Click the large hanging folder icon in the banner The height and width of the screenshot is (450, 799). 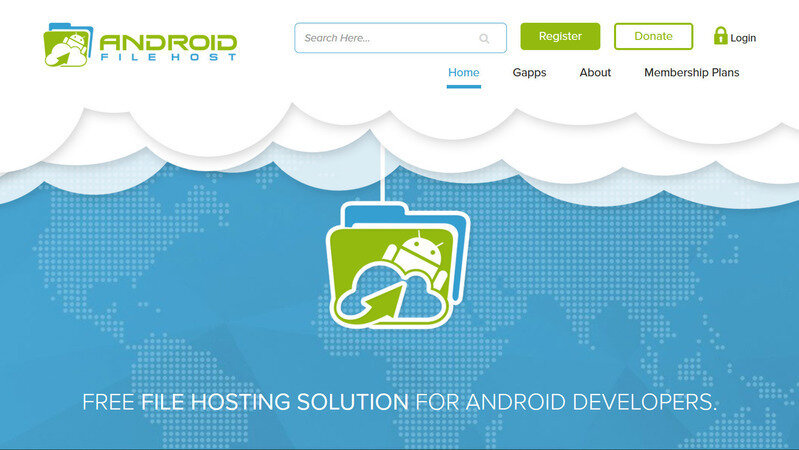pos(398,263)
